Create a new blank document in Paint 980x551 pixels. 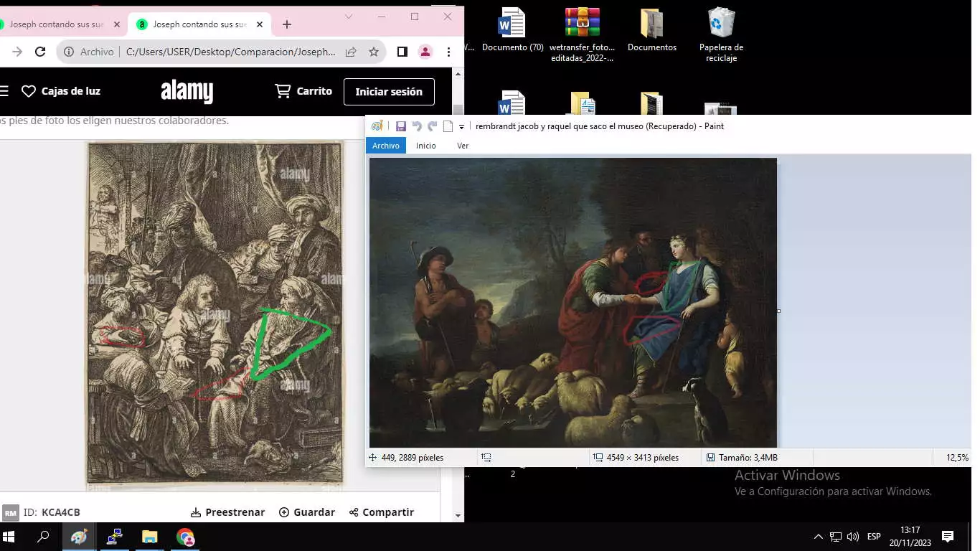(x=448, y=126)
